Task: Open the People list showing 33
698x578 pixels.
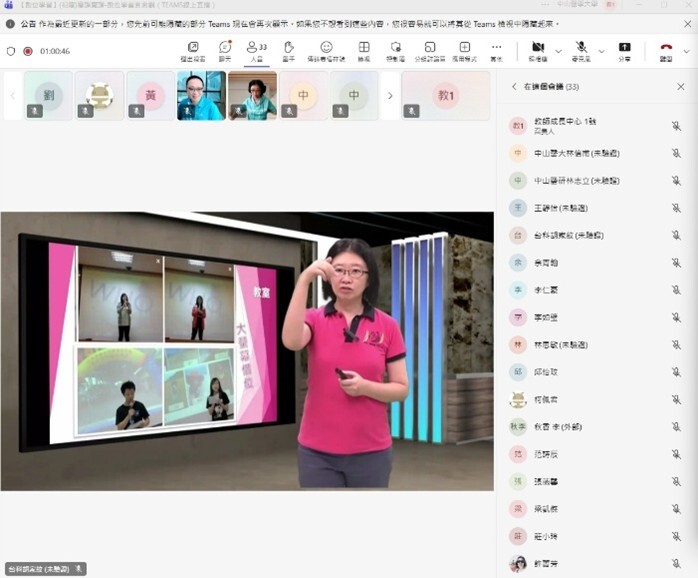Action: point(256,49)
